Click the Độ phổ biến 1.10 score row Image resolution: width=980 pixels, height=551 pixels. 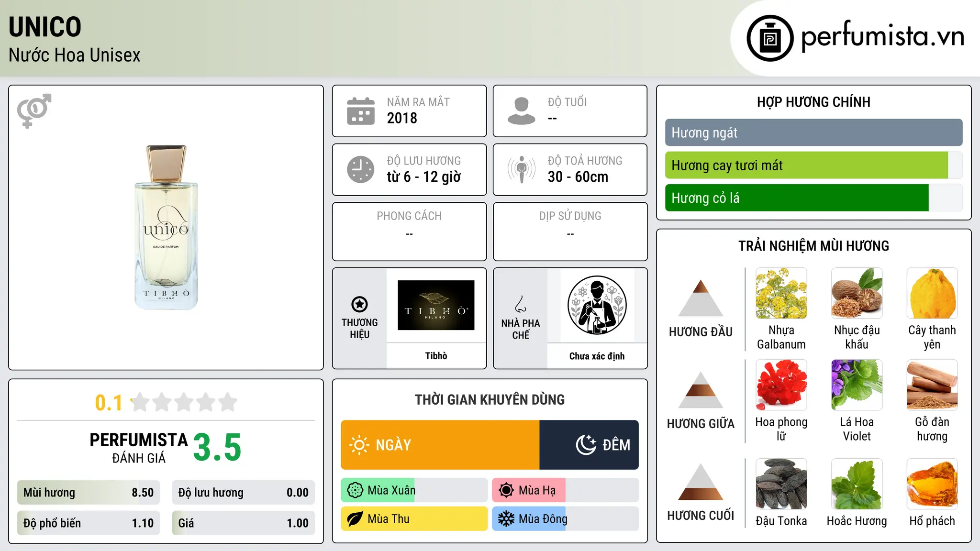point(89,523)
